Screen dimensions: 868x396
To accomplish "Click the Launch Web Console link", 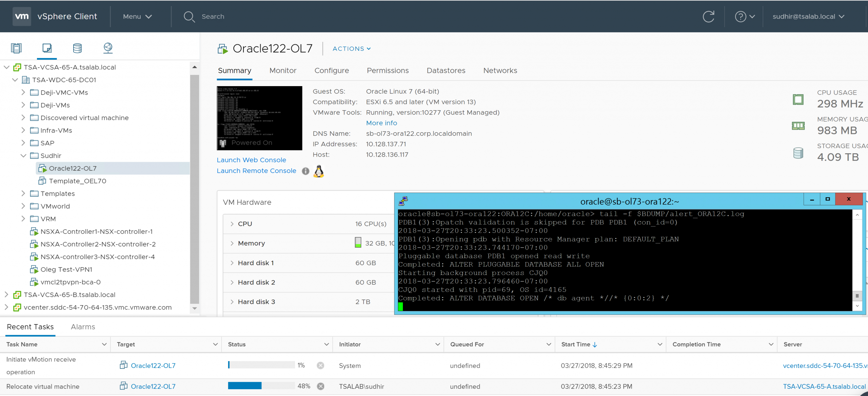I will tap(251, 160).
